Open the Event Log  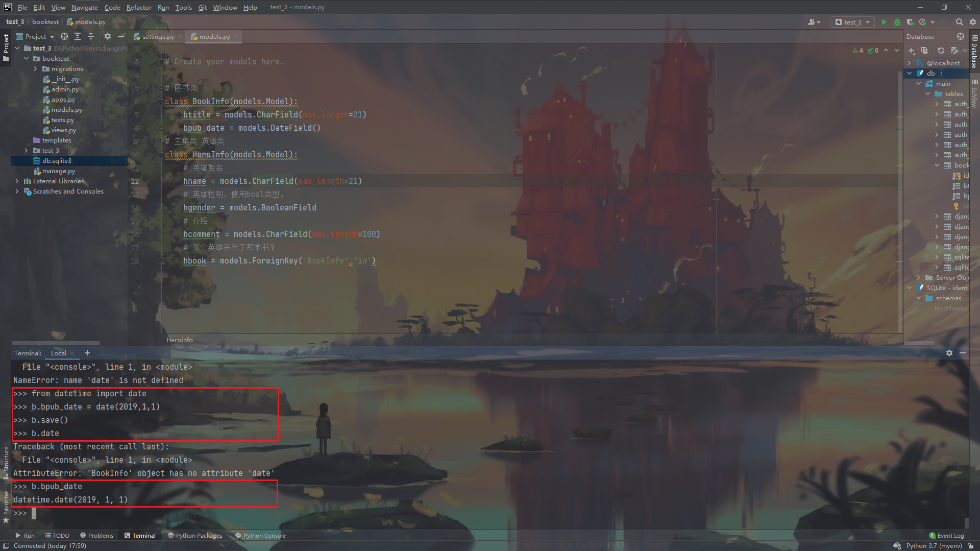pyautogui.click(x=947, y=536)
